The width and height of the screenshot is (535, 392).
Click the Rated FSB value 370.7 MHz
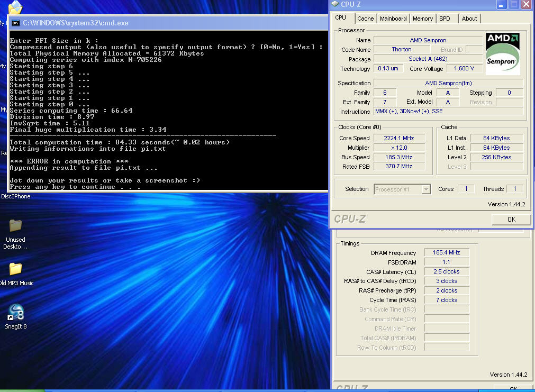(x=399, y=166)
